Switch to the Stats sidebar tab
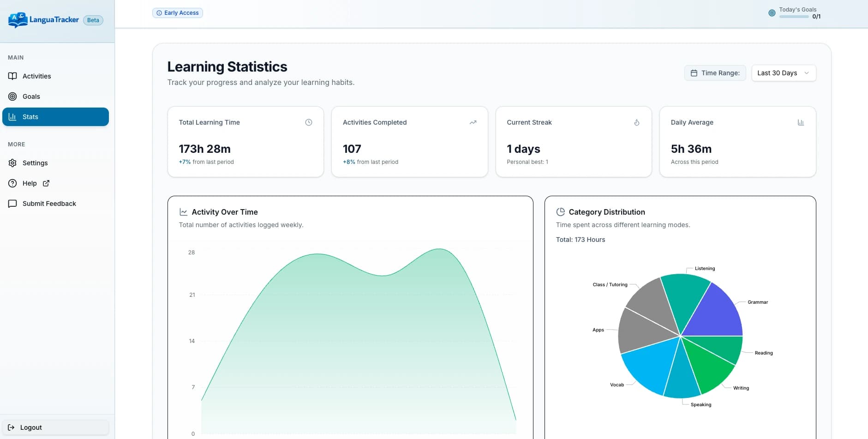Viewport: 868px width, 439px height. pos(30,117)
